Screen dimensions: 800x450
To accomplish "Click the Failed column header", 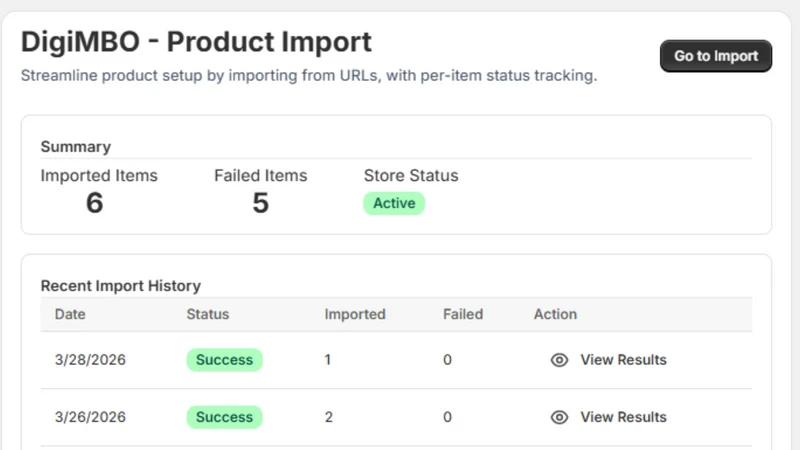I will [463, 314].
